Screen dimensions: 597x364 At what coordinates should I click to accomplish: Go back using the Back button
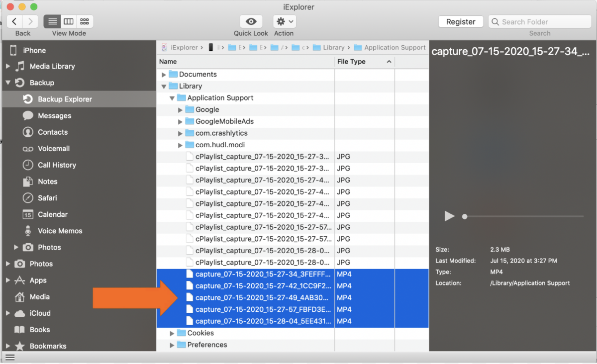(14, 21)
